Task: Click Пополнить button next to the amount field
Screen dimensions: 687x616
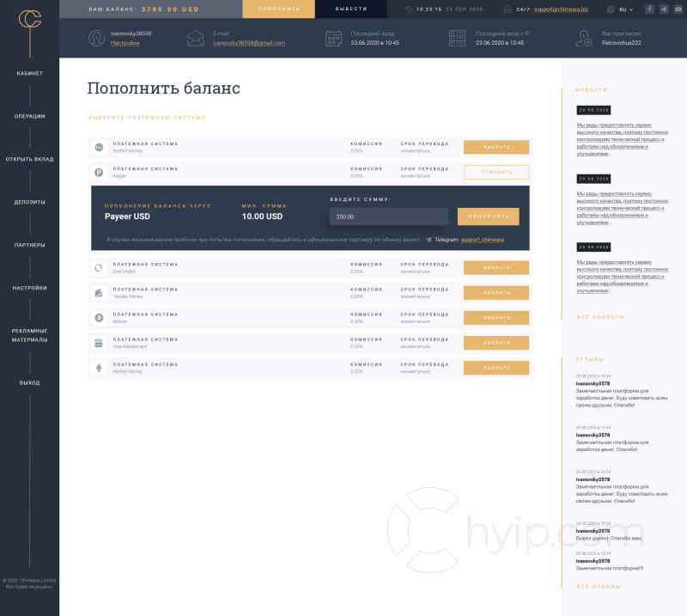Action: pyautogui.click(x=489, y=217)
